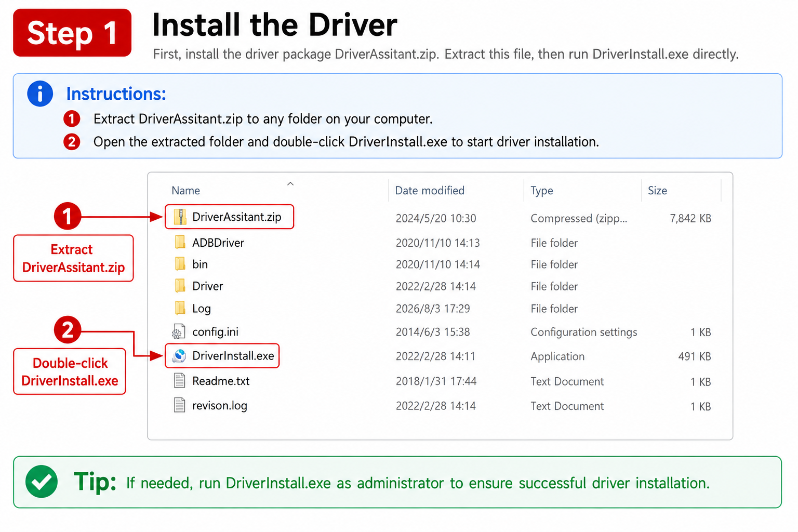Click the Application type cell
Viewport: 798px width, 532px height.
coord(557,356)
